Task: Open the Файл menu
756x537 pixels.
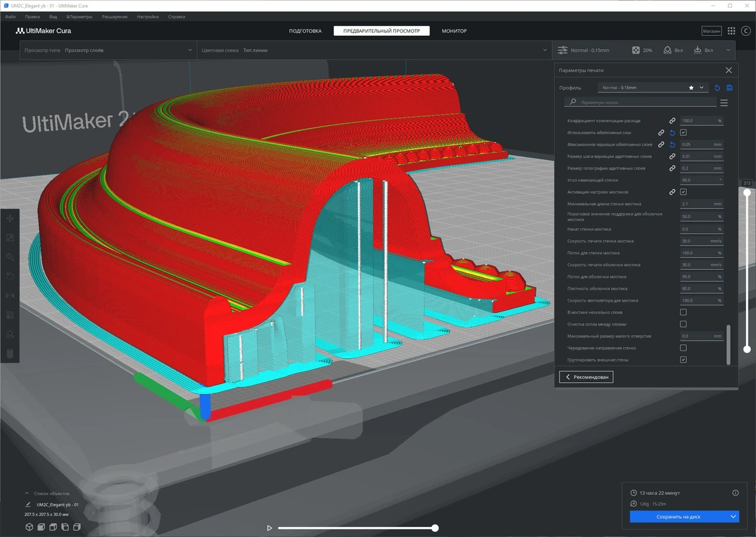Action: click(9, 17)
